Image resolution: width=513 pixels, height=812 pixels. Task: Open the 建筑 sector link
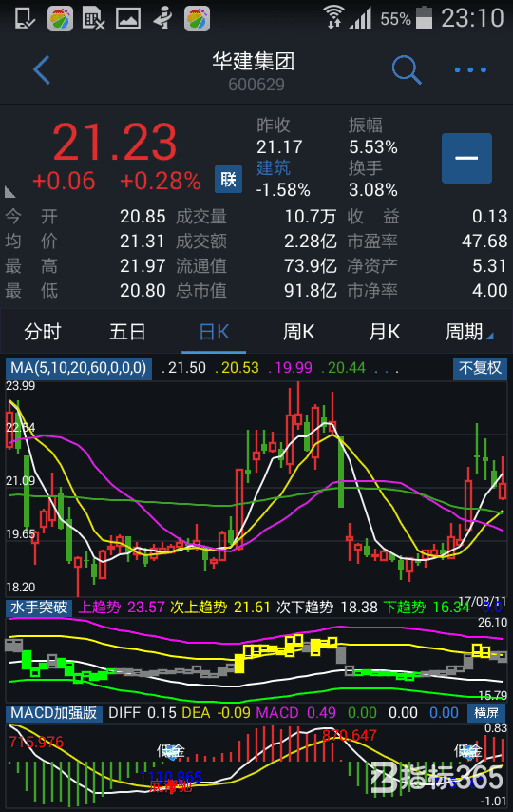[x=274, y=167]
